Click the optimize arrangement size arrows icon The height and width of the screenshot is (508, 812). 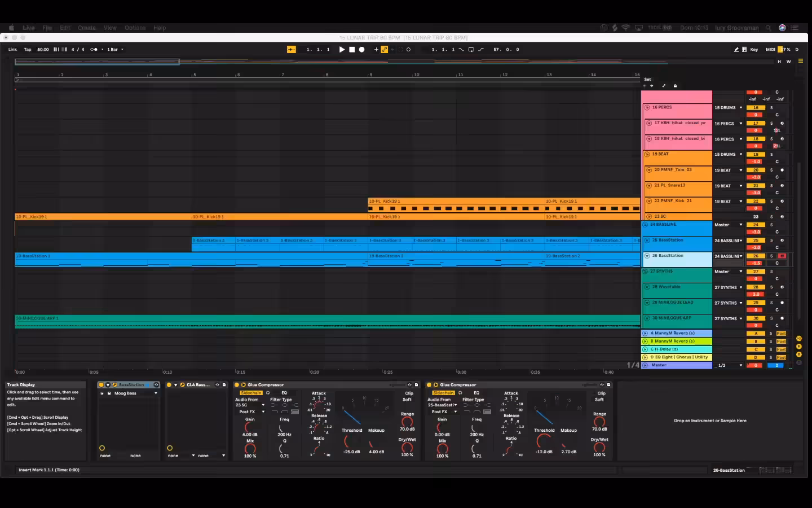coord(664,86)
